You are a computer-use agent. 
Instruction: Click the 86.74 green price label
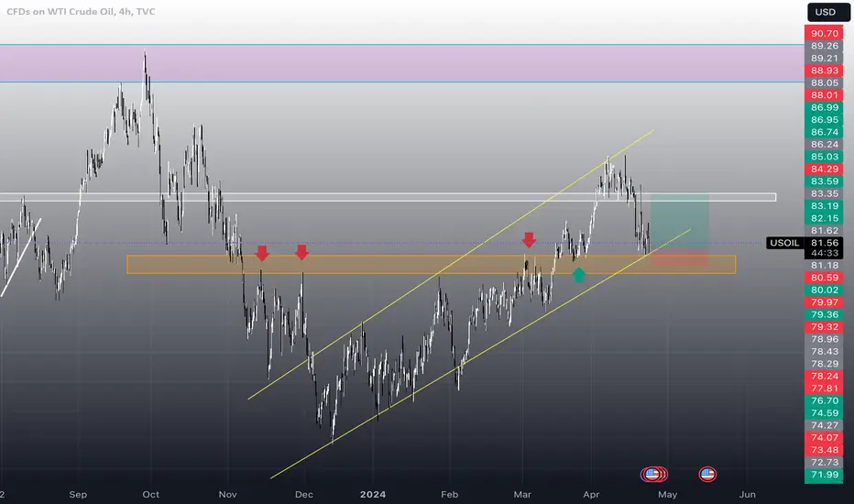825,132
